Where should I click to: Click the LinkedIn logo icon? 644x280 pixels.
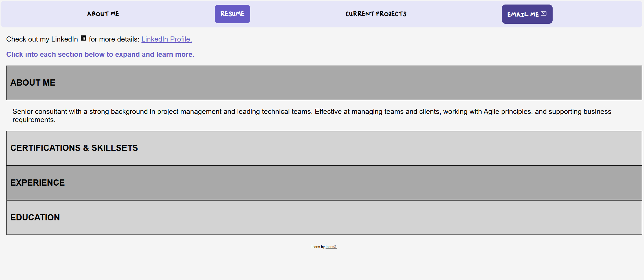tap(83, 38)
